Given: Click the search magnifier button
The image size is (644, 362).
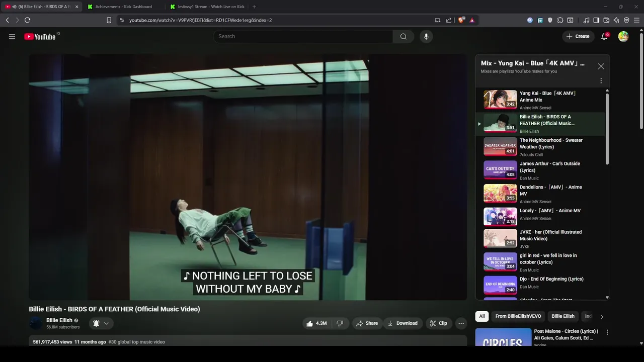Looking at the screenshot, I should pos(403,36).
